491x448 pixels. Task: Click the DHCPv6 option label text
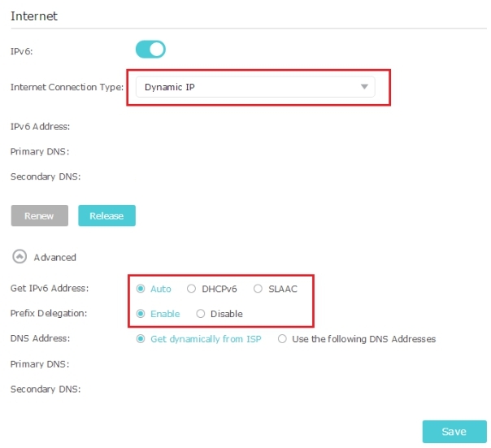219,289
